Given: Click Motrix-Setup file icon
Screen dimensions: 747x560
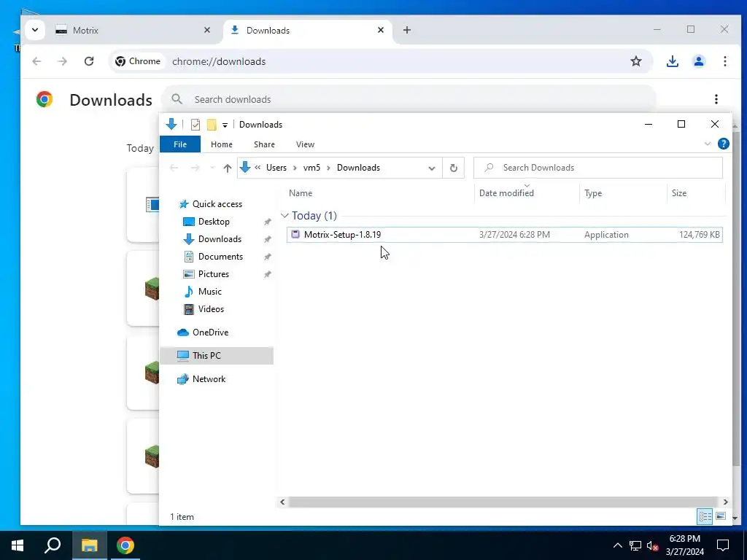Looking at the screenshot, I should point(295,234).
